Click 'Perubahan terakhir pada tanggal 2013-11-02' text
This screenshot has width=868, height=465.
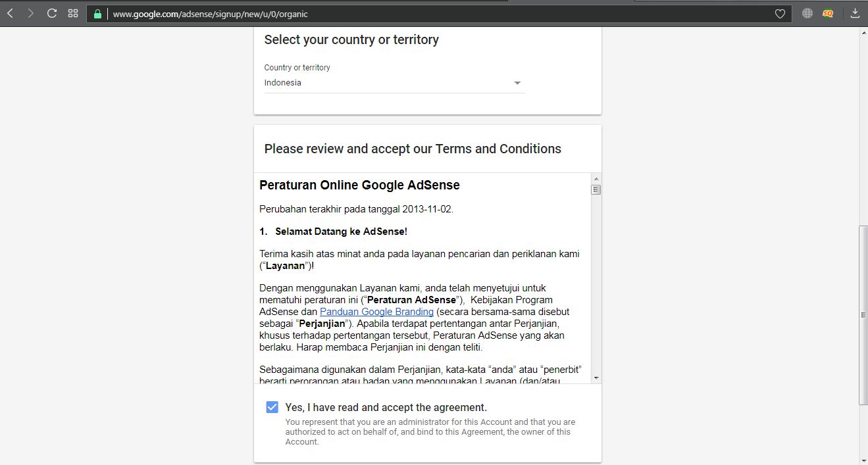(356, 210)
